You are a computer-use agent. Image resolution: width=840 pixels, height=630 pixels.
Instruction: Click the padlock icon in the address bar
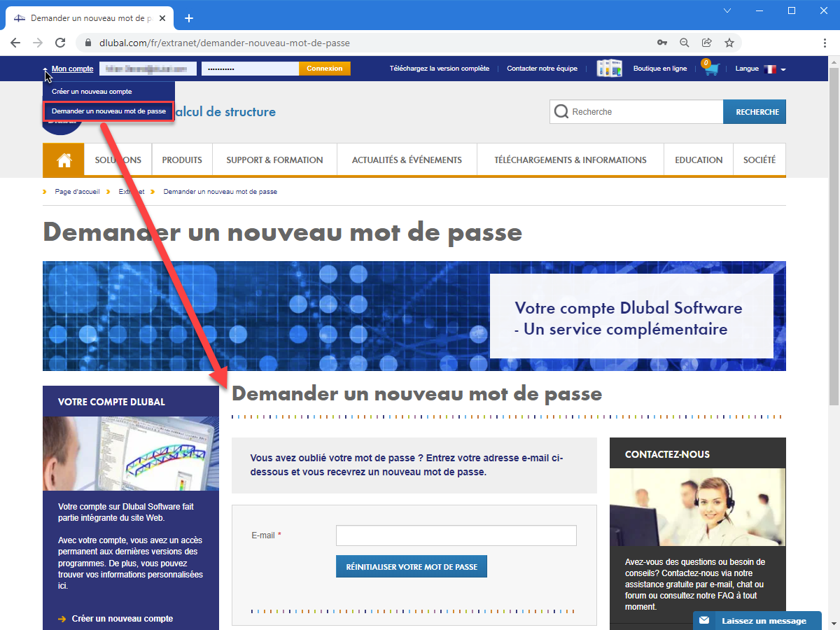[x=88, y=43]
